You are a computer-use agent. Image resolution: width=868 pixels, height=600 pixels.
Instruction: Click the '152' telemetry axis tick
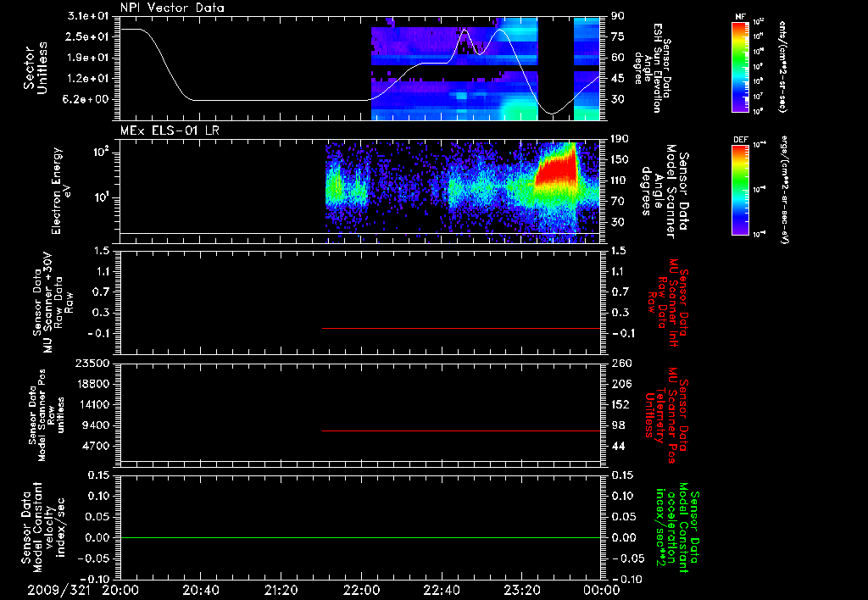(x=620, y=404)
